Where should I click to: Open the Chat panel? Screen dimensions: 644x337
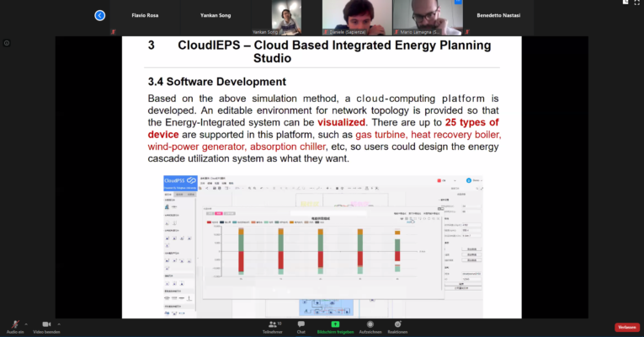[301, 325]
